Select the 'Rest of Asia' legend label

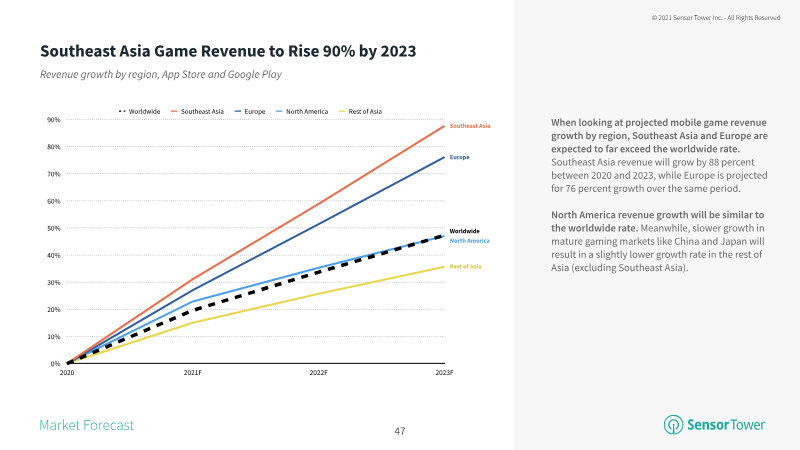[365, 111]
